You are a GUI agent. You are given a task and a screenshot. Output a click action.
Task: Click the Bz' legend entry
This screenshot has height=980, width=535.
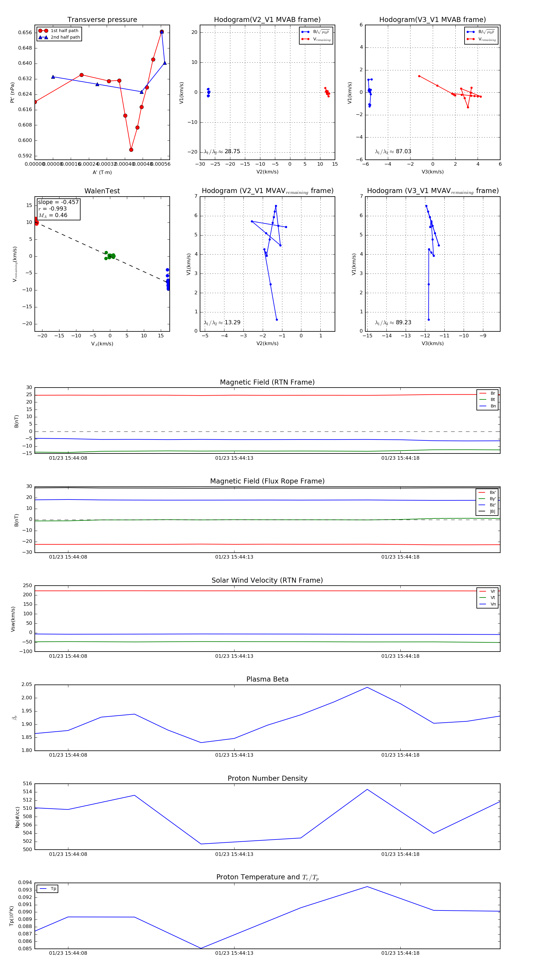click(x=487, y=505)
